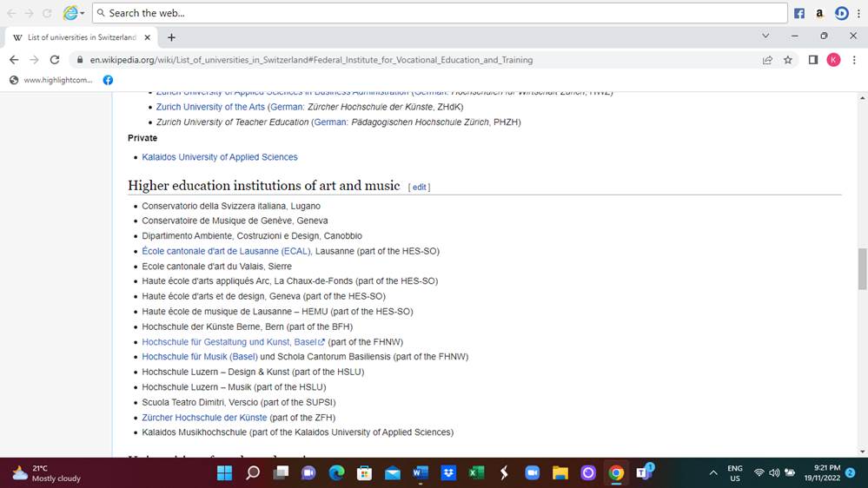Show hidden system tray icons
The width and height of the screenshot is (868, 488).
pyautogui.click(x=713, y=473)
